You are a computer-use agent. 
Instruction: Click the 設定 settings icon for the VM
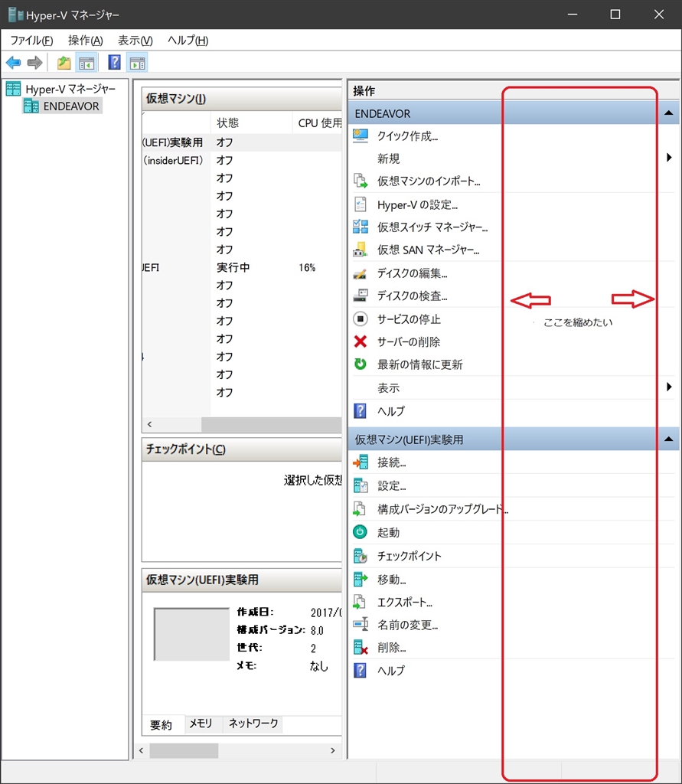click(361, 485)
